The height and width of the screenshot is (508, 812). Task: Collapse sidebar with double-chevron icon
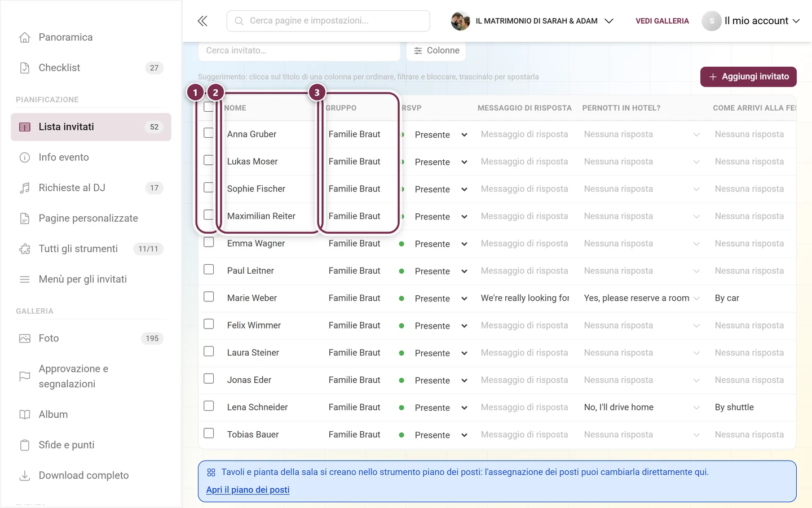point(202,21)
